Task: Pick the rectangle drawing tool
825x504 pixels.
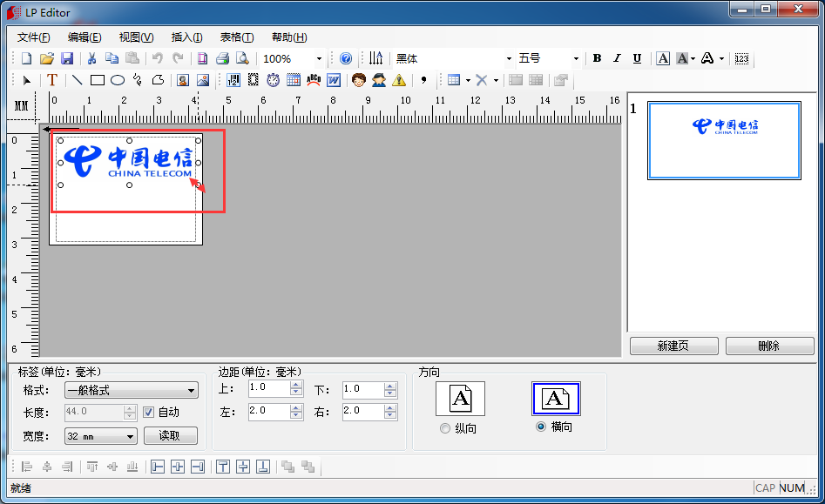Action: coord(98,80)
